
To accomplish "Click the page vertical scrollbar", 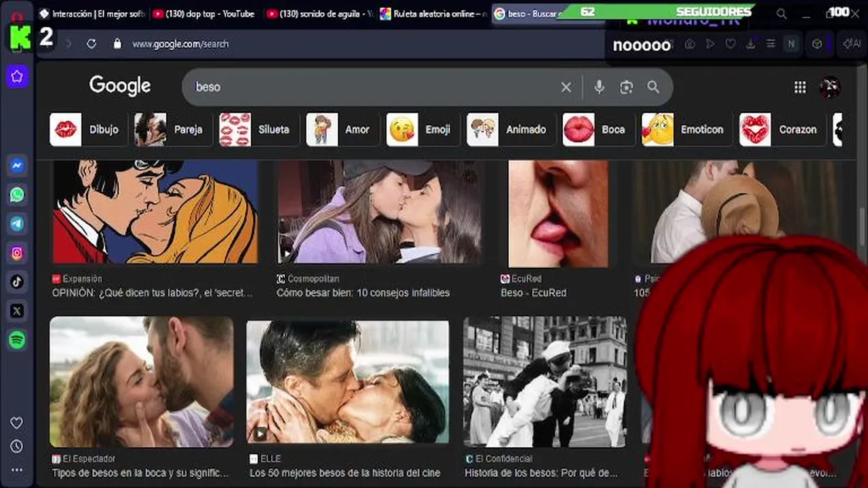I will click(x=862, y=227).
